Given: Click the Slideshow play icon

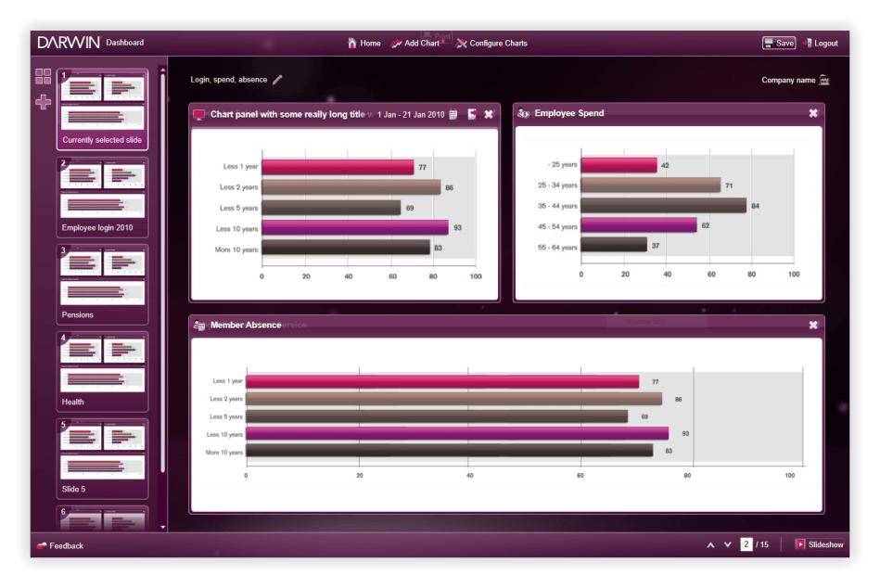Looking at the screenshot, I should [801, 545].
